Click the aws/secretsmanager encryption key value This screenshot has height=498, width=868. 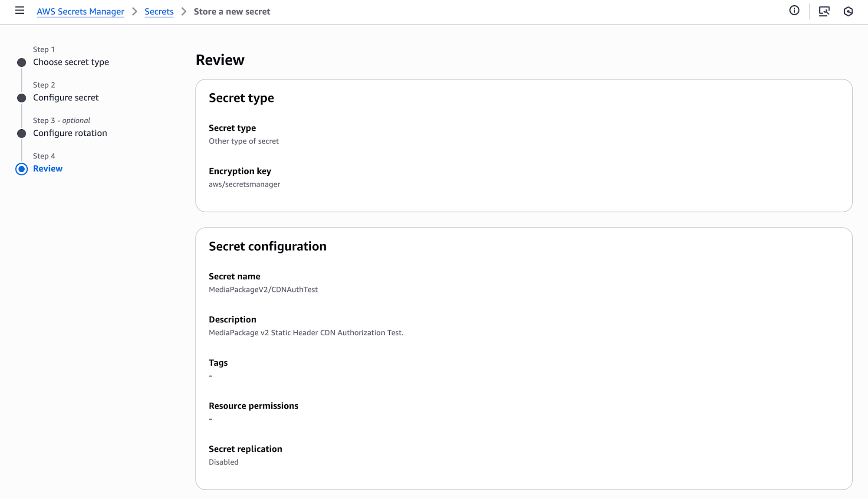click(x=244, y=184)
